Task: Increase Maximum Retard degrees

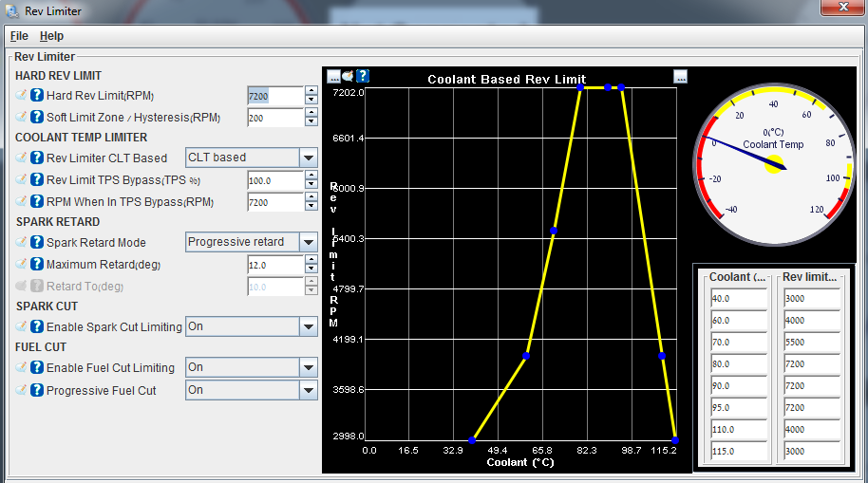Action: click(311, 259)
